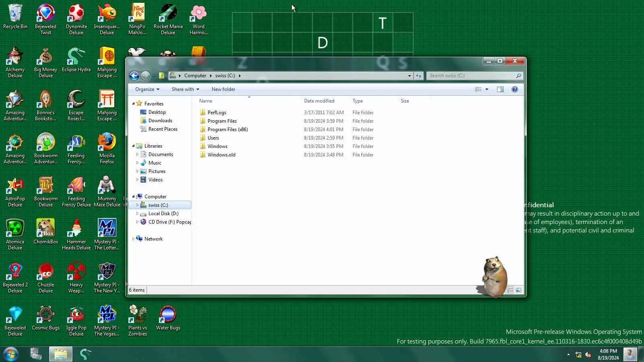
Task: Open the Recycle Bin desktop icon
Action: click(x=15, y=17)
